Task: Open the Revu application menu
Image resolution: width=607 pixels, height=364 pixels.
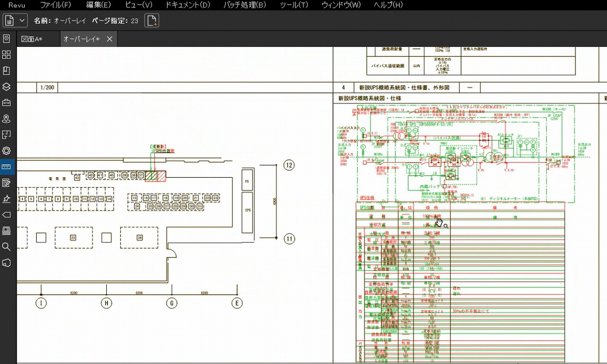Action: pyautogui.click(x=17, y=5)
